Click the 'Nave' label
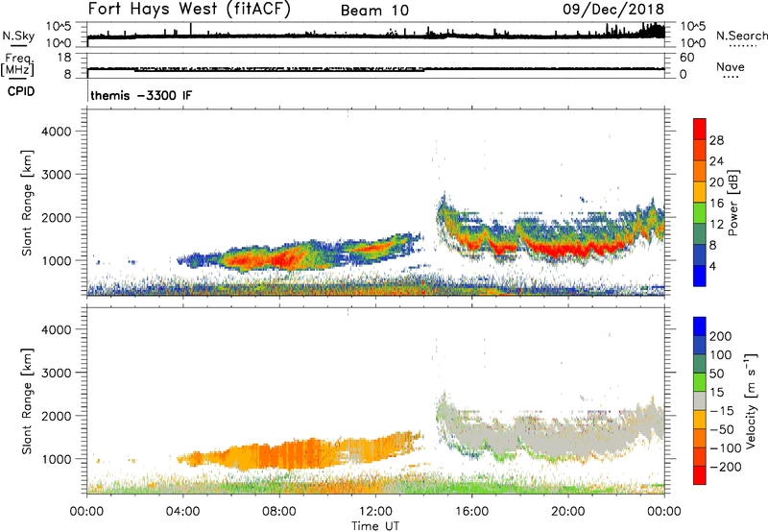This screenshot has height=532, width=768. point(731,67)
